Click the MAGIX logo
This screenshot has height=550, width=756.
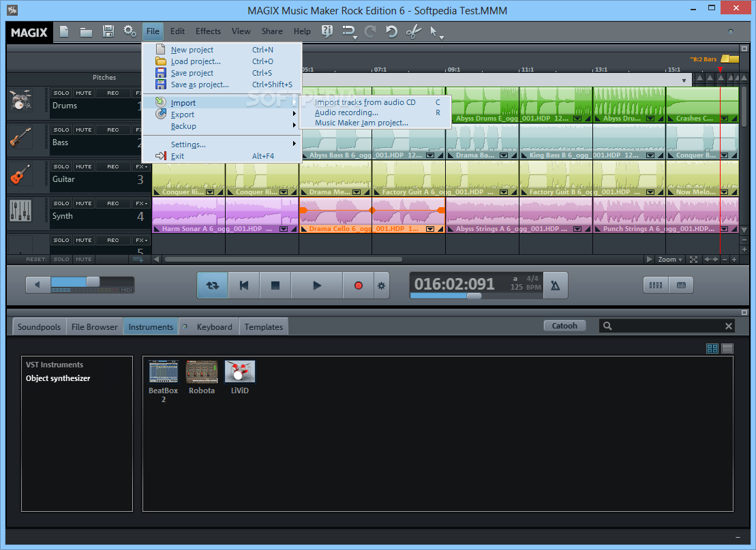tap(29, 32)
